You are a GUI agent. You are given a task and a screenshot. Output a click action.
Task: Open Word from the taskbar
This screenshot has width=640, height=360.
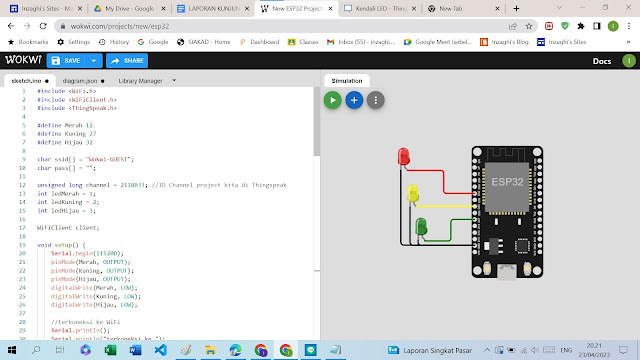click(x=135, y=350)
